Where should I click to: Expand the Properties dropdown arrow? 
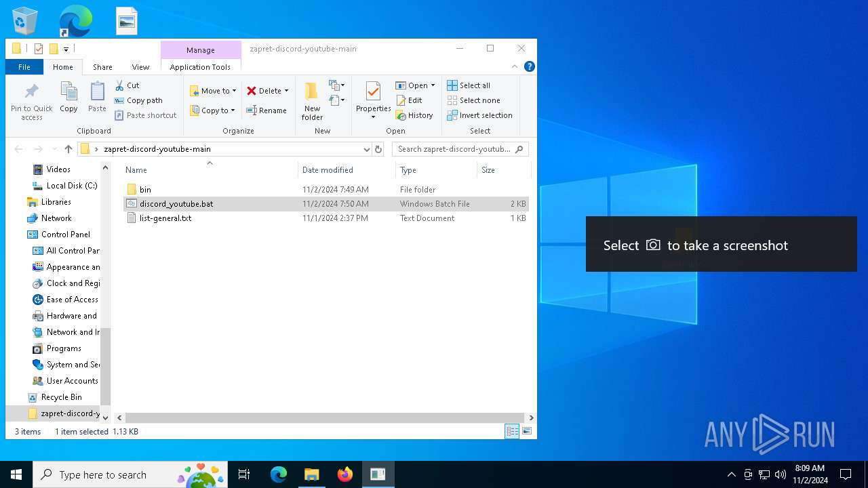pyautogui.click(x=373, y=117)
